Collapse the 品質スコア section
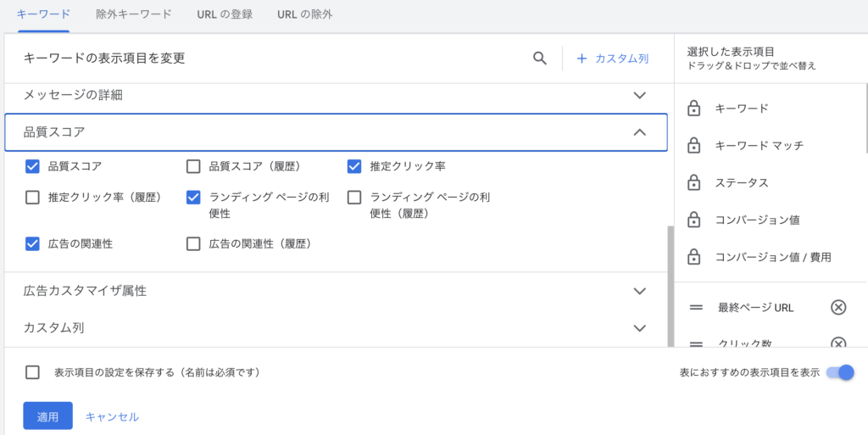Image resolution: width=868 pixels, height=435 pixels. 640,132
